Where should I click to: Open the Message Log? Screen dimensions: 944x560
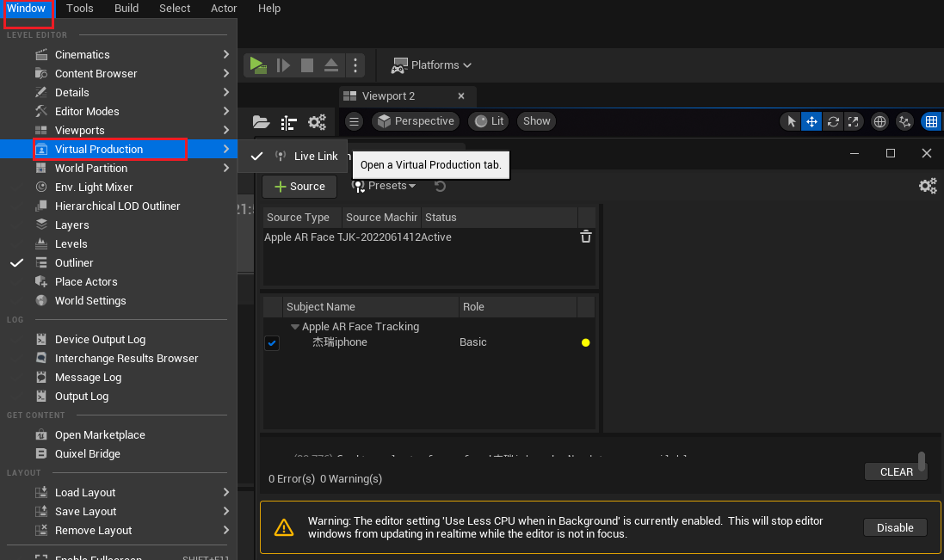point(119,378)
